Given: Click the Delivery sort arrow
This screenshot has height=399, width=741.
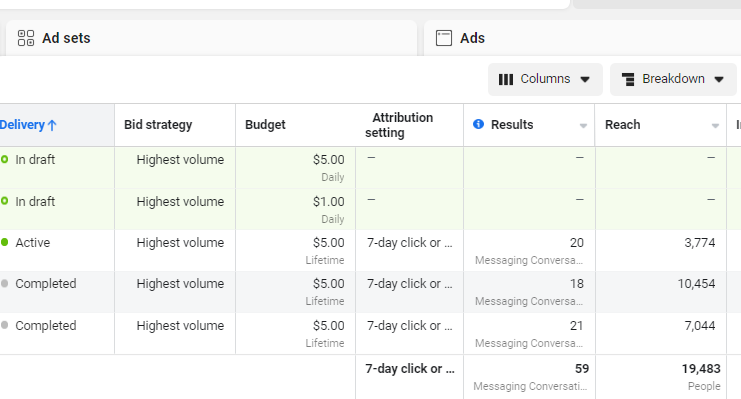Looking at the screenshot, I should [52, 125].
